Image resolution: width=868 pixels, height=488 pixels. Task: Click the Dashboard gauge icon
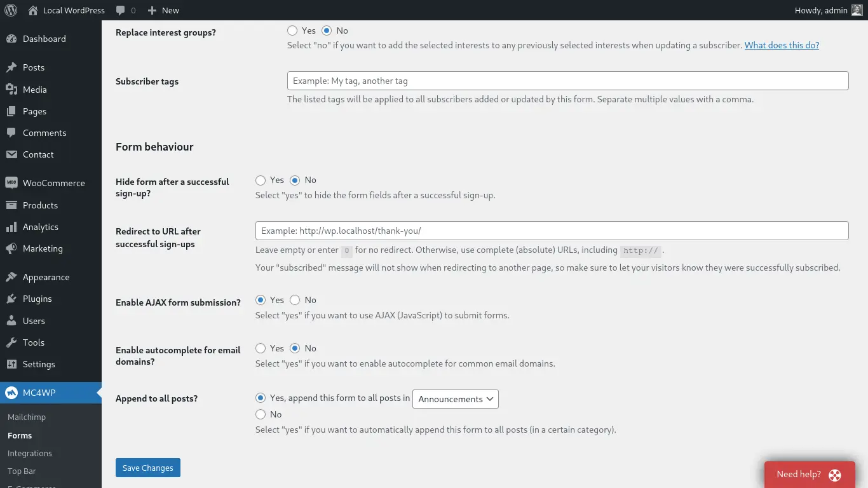[x=11, y=39]
